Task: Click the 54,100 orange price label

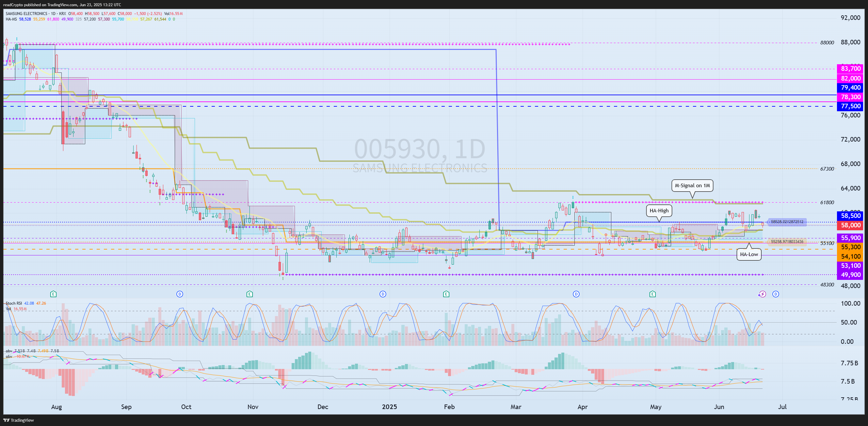Action: click(850, 256)
